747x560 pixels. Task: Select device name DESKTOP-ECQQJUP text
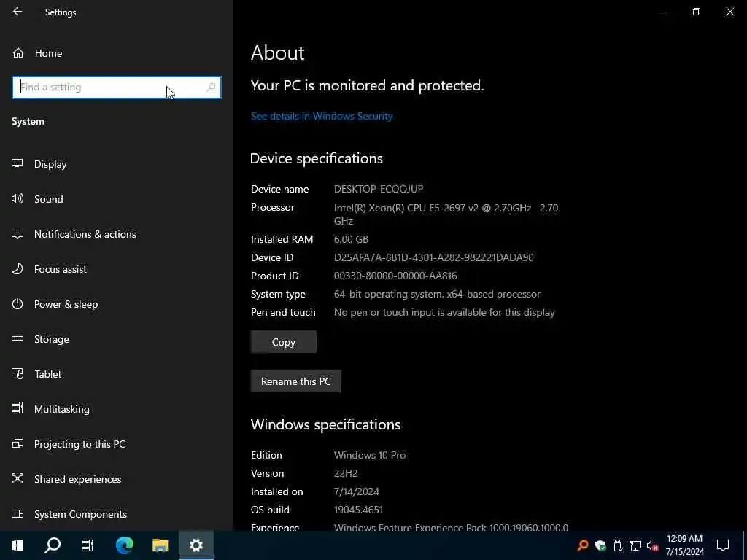click(x=379, y=189)
